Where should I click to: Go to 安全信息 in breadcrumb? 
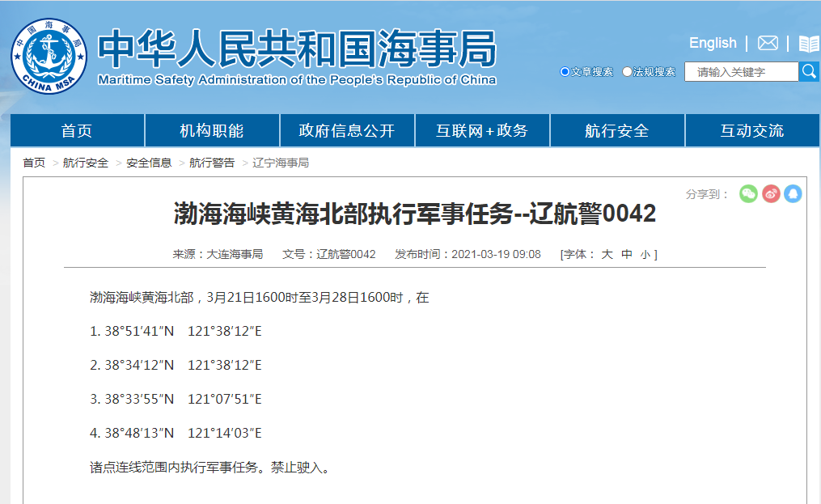pos(149,163)
